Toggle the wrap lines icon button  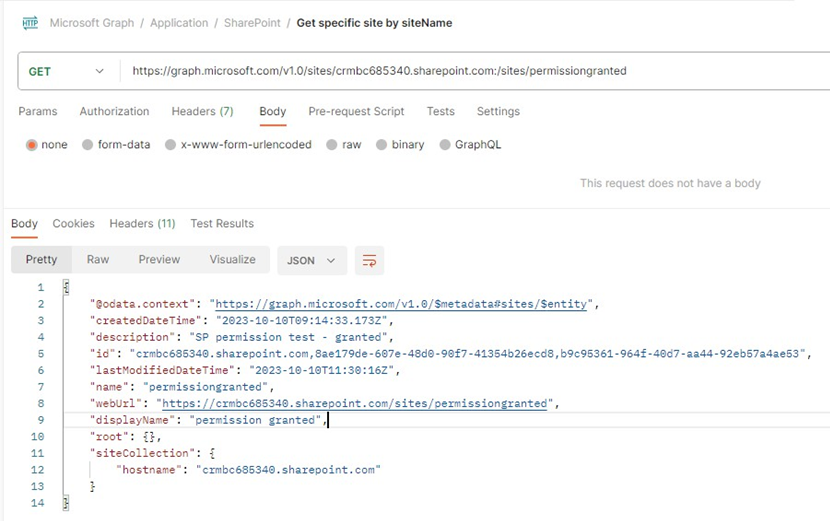(369, 260)
